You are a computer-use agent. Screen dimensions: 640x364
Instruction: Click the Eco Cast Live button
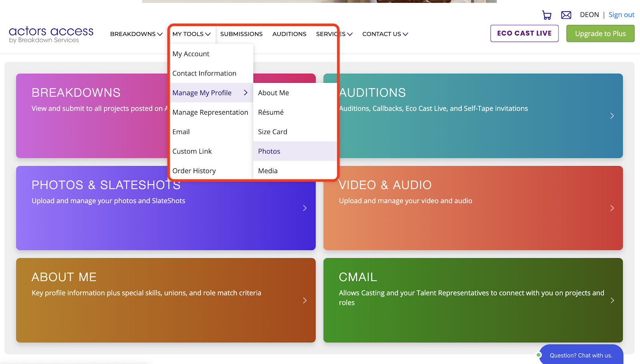point(524,33)
